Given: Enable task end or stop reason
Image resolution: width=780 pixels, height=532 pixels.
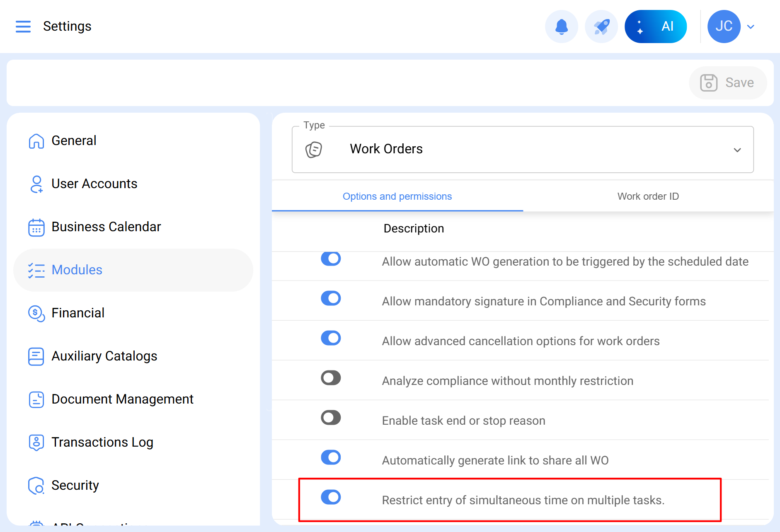Looking at the screenshot, I should click(331, 418).
